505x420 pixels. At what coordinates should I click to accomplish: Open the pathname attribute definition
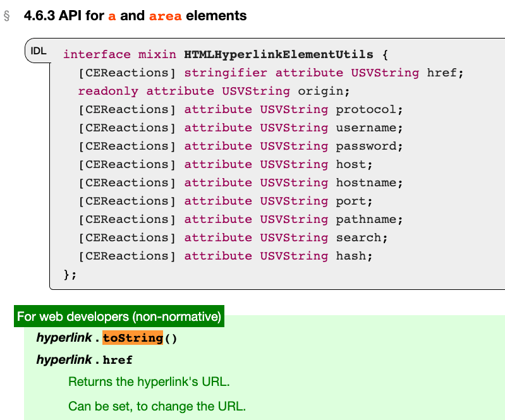click(x=366, y=220)
